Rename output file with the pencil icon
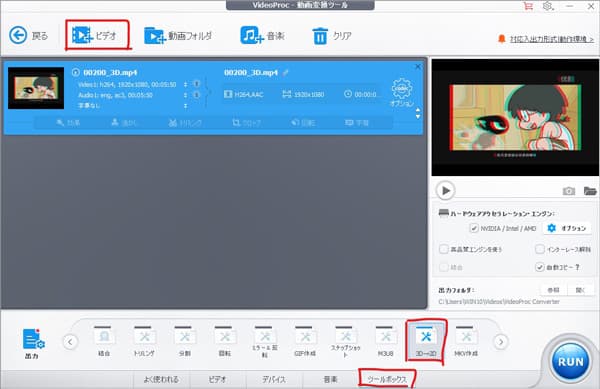This screenshot has width=600, height=389. (285, 72)
